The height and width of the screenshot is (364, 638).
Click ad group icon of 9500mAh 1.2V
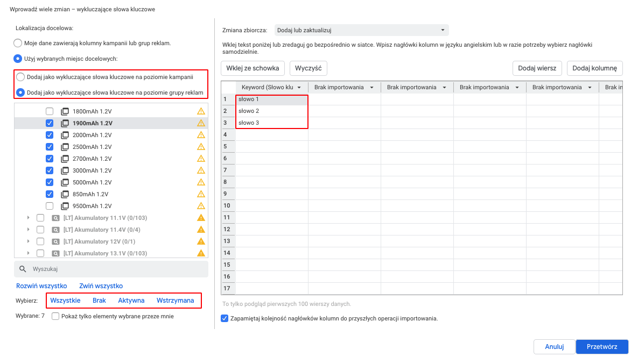pyautogui.click(x=65, y=206)
